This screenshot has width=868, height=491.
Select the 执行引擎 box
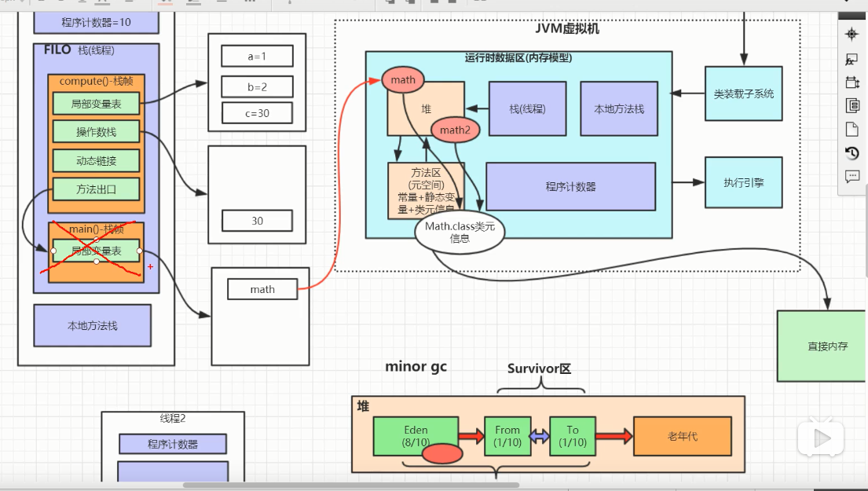click(743, 183)
